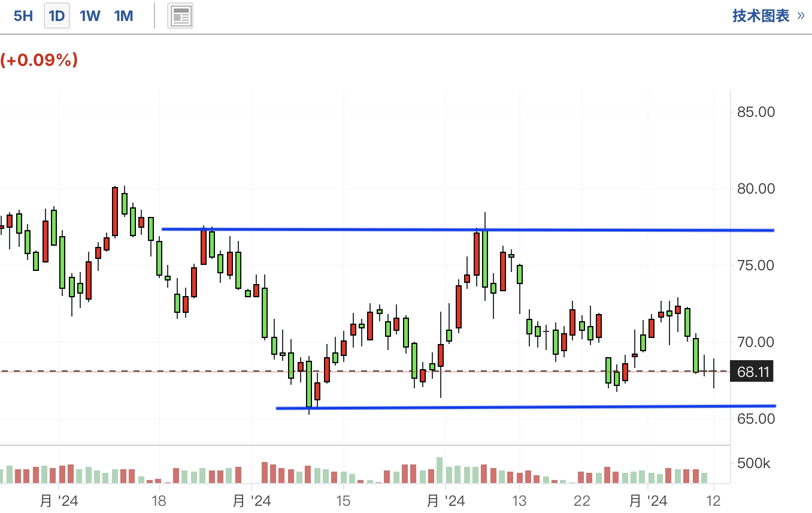Click the 12 date axis label
The height and width of the screenshot is (513, 812).
click(713, 500)
